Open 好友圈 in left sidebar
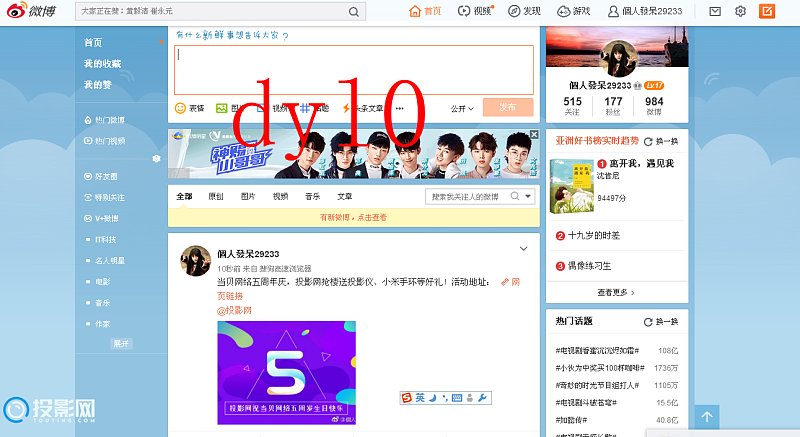The width and height of the screenshot is (800, 437). (x=101, y=176)
